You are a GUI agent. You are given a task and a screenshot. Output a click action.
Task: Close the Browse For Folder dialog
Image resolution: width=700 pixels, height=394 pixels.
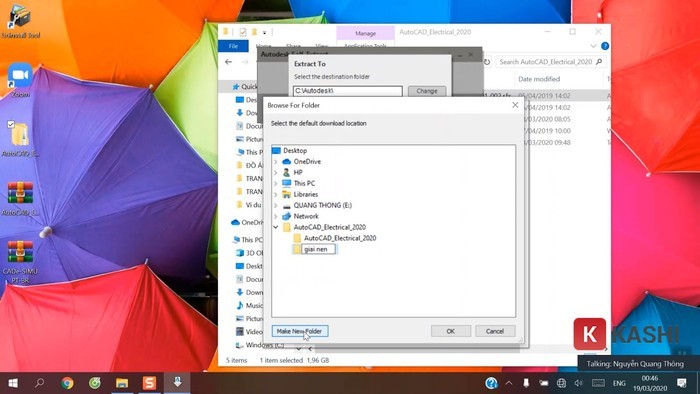[x=515, y=105]
